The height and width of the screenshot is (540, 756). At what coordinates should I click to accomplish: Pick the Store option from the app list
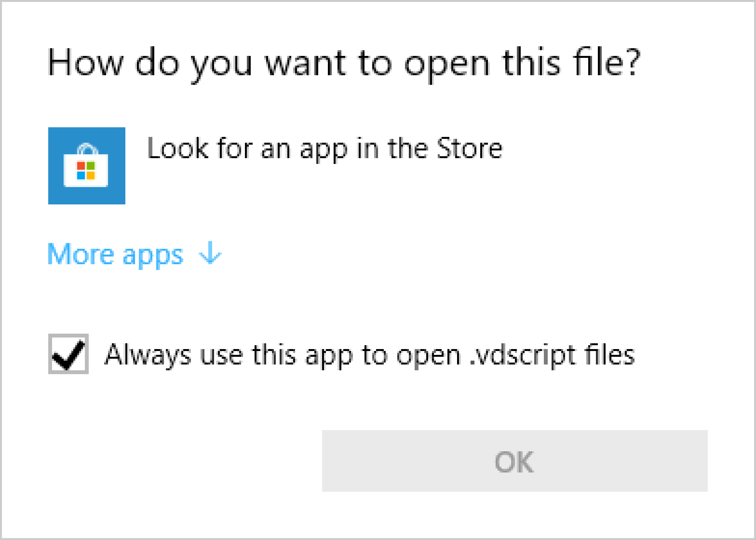(x=324, y=149)
